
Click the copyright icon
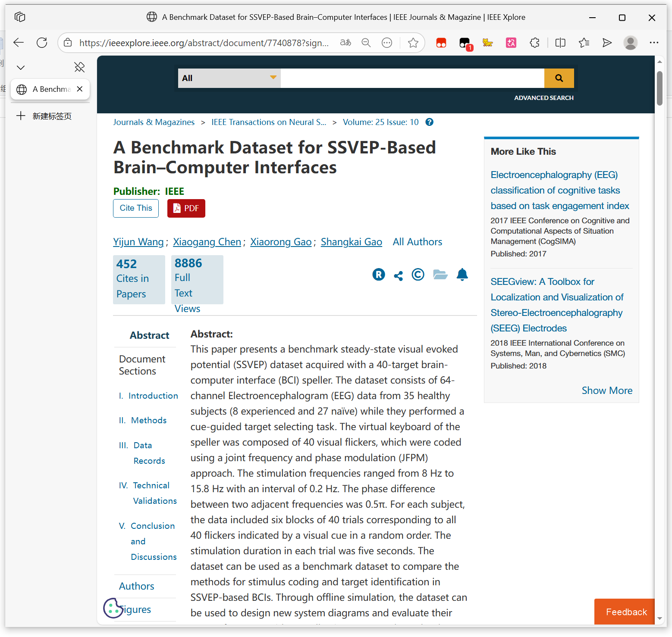pyautogui.click(x=418, y=275)
